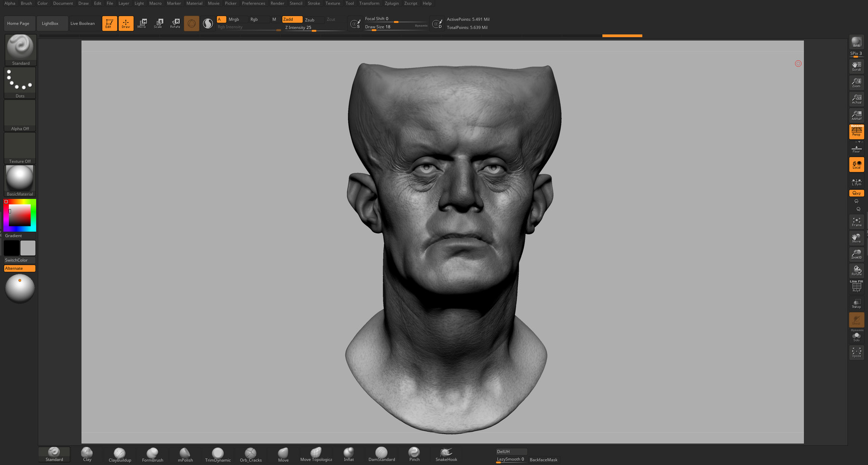Screen dimensions: 868x465
Task: Open the BasicMaterial picker
Action: [19, 179]
